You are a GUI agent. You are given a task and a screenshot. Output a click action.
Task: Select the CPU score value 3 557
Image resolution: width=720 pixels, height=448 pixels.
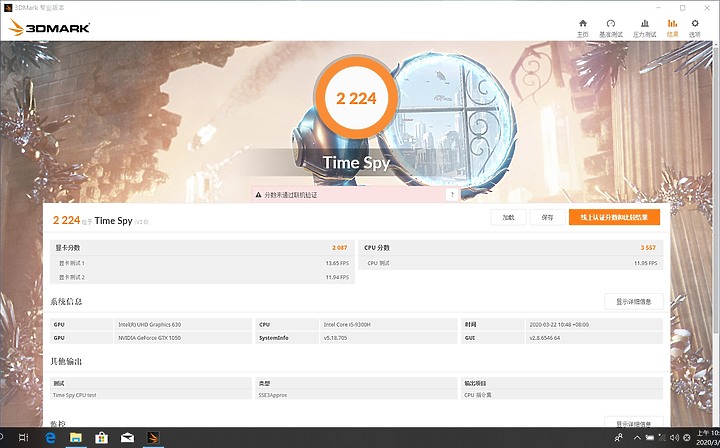pyautogui.click(x=648, y=248)
